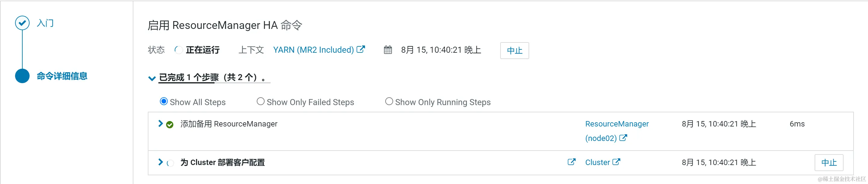Click the calendar icon next to the timestamp

click(388, 49)
